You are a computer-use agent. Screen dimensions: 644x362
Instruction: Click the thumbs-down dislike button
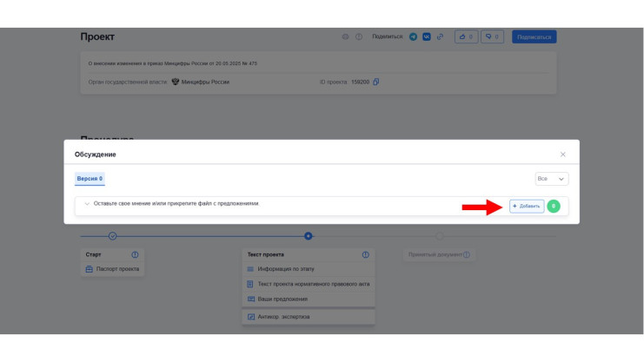pyautogui.click(x=492, y=36)
